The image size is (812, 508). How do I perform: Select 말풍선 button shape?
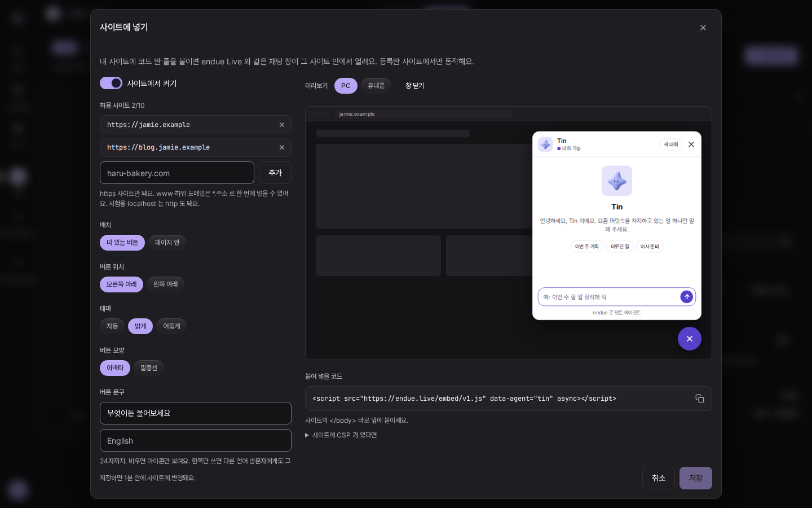[149, 368]
